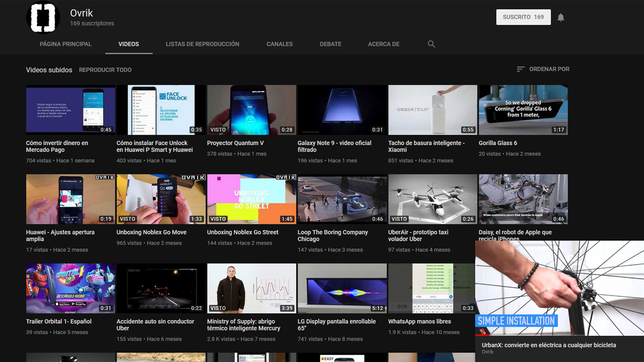The image size is (644, 362).
Task: Open the Unboxing Noblex Go Move thumbnail
Action: coord(161,199)
